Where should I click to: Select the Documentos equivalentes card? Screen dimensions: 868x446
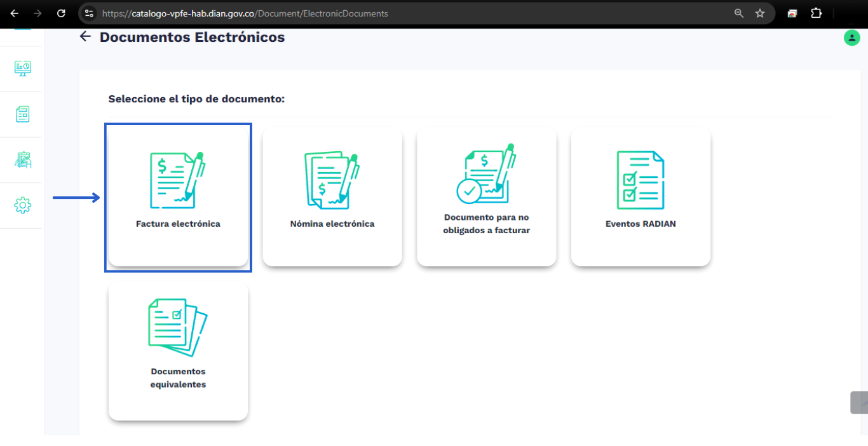178,351
